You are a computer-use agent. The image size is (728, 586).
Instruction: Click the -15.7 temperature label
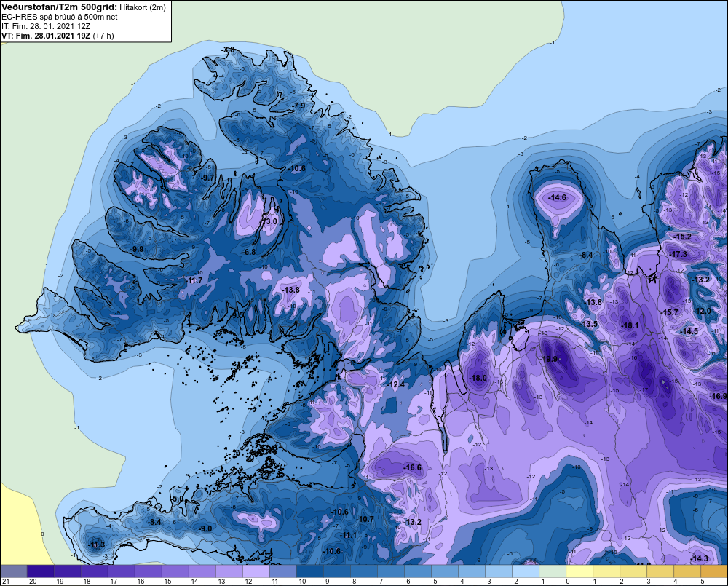(x=670, y=312)
